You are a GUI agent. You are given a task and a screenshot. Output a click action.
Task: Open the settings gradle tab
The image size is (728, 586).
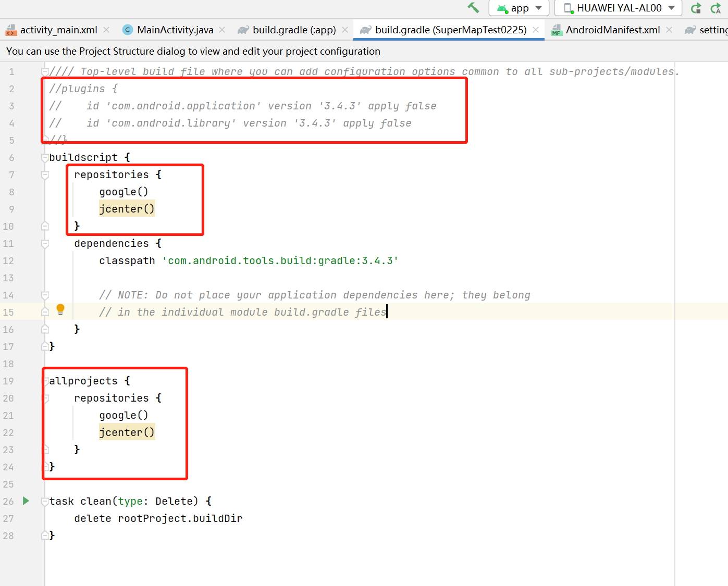coord(706,30)
